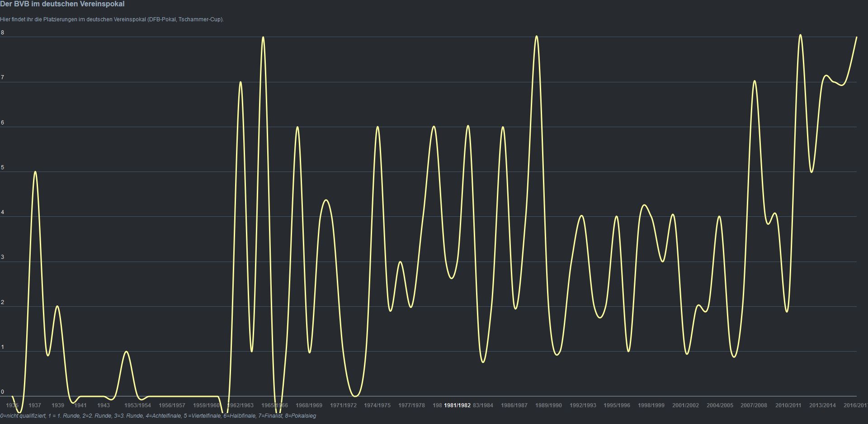Viewport: 868px width, 424px height.
Task: Click the y-axis value 4
Action: [x=2, y=212]
